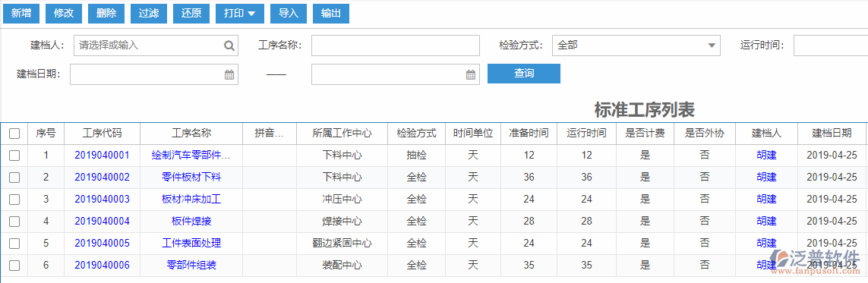Select the 抽检 cell in row 1

[416, 156]
